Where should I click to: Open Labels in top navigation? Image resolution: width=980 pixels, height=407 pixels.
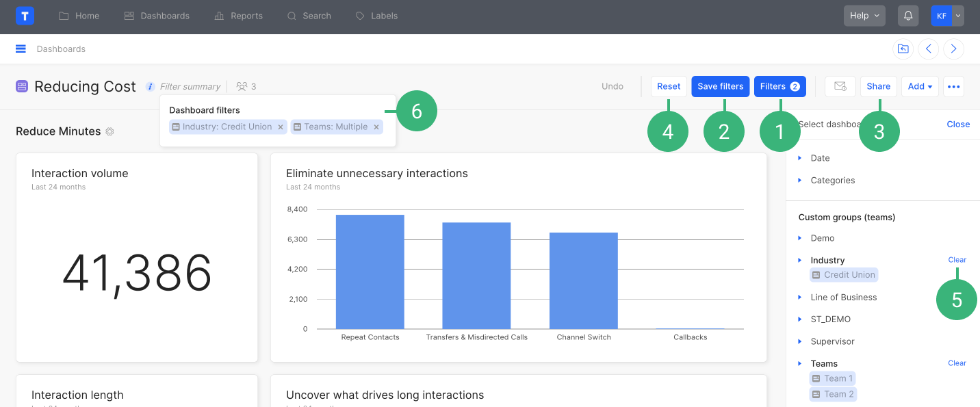(376, 16)
